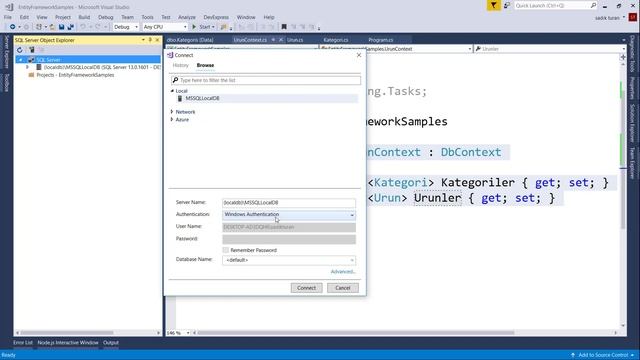The width and height of the screenshot is (640, 360).
Task: Open the dbo.Kategoris [Data] tab
Action: coord(190,40)
